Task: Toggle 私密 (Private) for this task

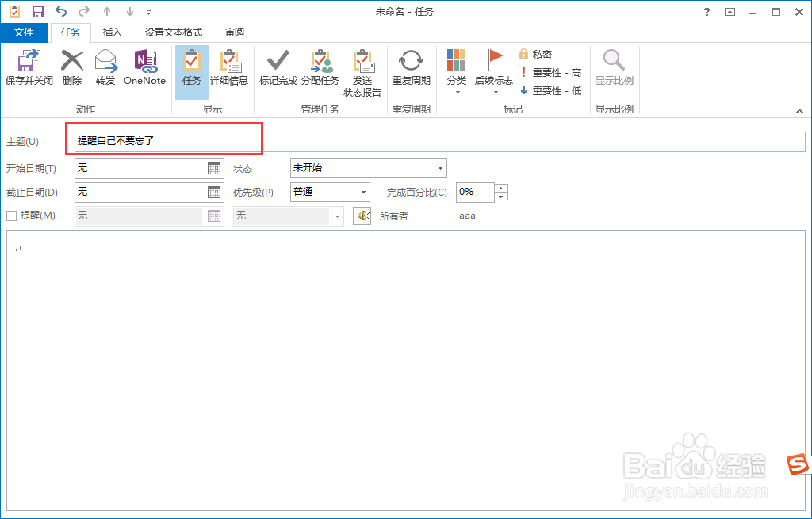Action: click(537, 53)
